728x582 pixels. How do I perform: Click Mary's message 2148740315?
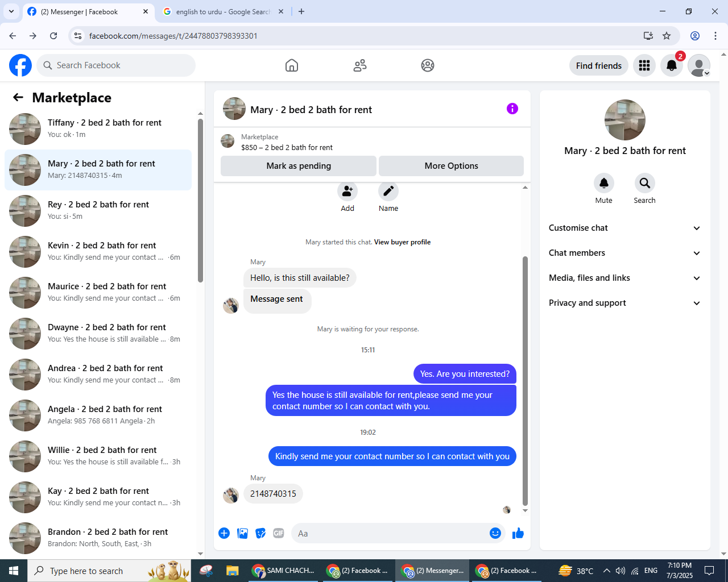point(273,493)
